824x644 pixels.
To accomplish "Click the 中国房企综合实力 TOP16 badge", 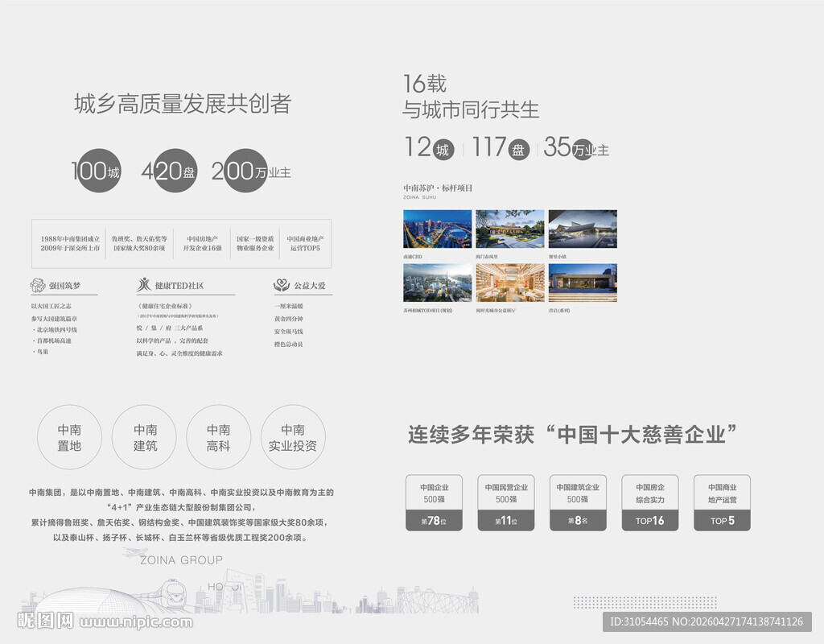I will 650,502.
